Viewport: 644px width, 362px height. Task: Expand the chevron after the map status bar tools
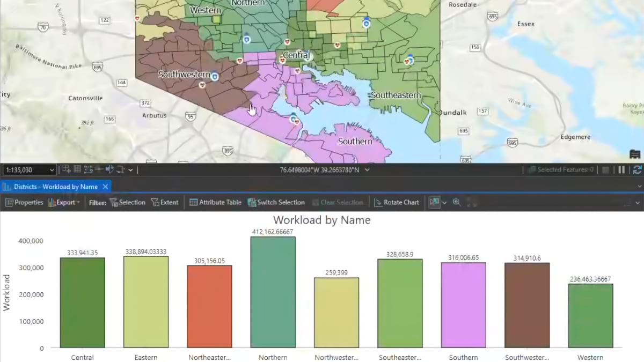130,170
